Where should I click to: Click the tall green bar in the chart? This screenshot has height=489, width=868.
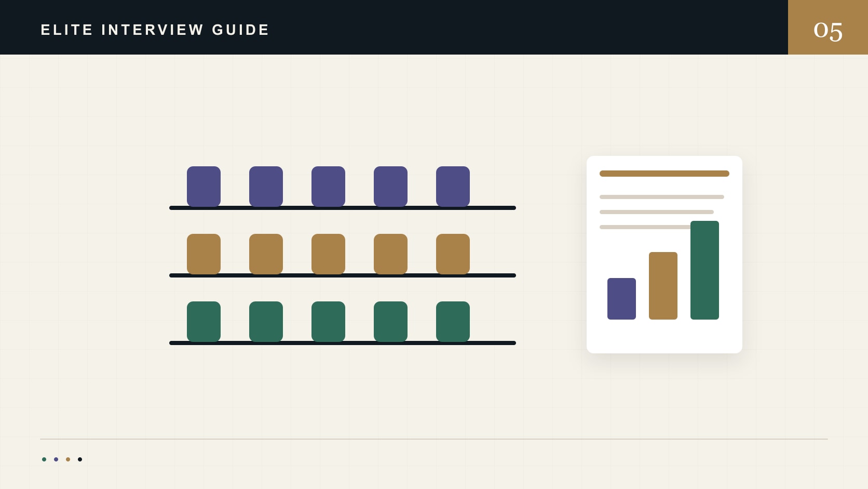click(x=704, y=270)
